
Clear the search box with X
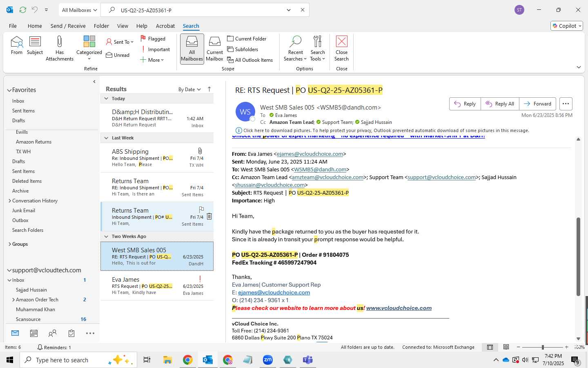click(x=303, y=10)
